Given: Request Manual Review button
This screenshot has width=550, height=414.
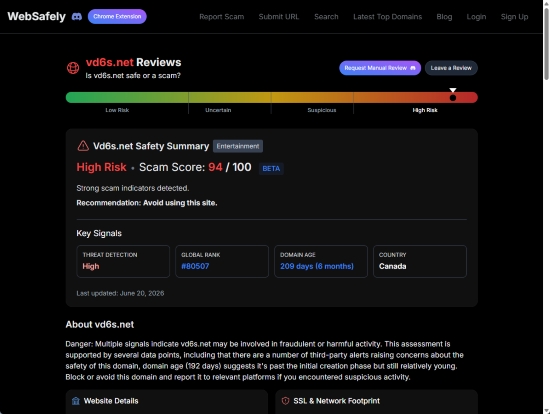Looking at the screenshot, I should point(380,68).
